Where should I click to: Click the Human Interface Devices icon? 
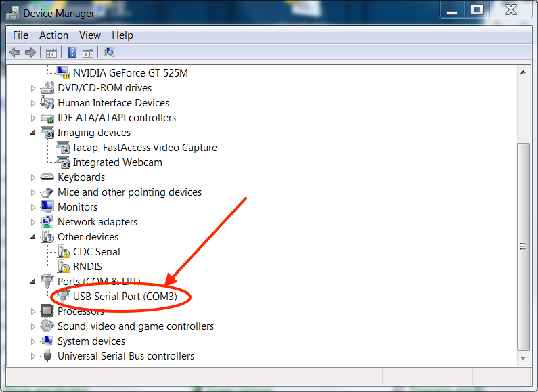coord(47,102)
